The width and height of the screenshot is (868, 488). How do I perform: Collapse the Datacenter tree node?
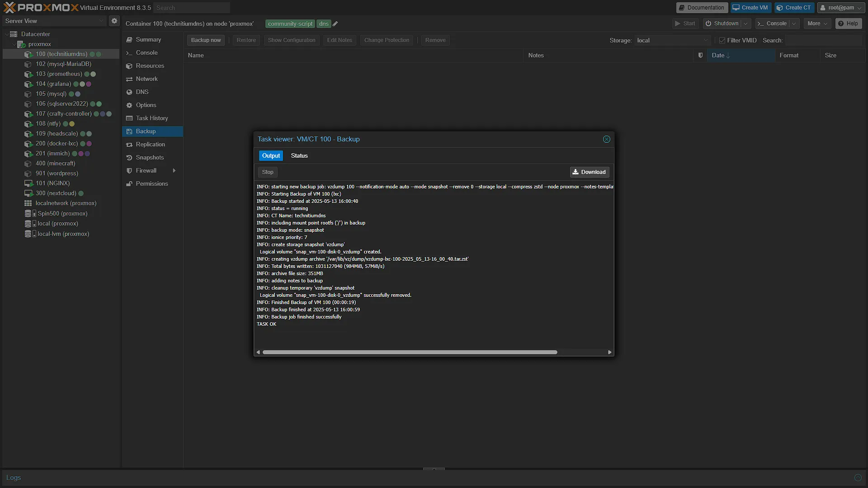click(x=7, y=34)
